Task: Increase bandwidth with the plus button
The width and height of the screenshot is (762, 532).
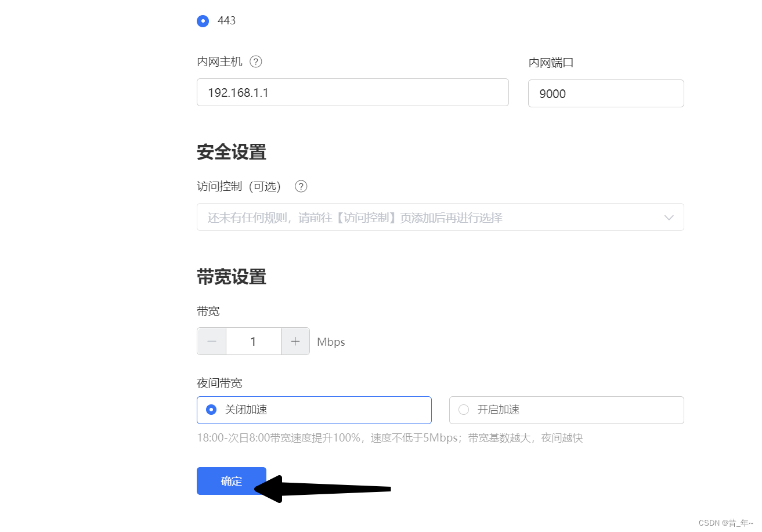Action: tap(295, 342)
